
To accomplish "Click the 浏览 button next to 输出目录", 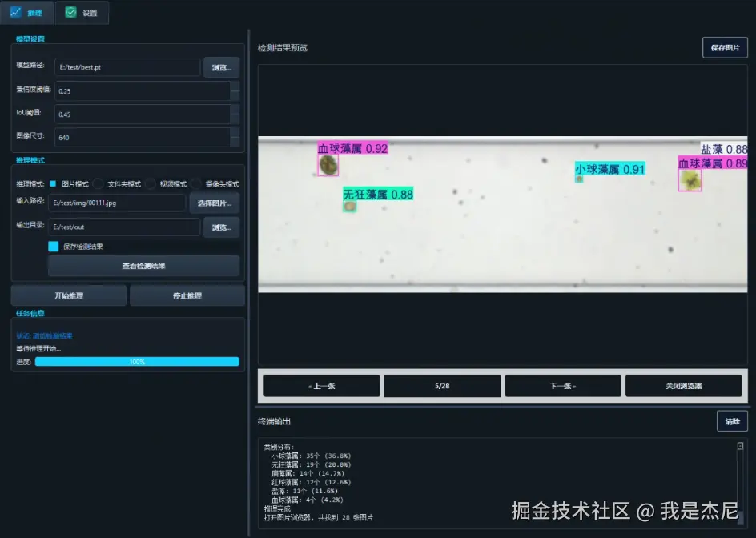I will [221, 227].
